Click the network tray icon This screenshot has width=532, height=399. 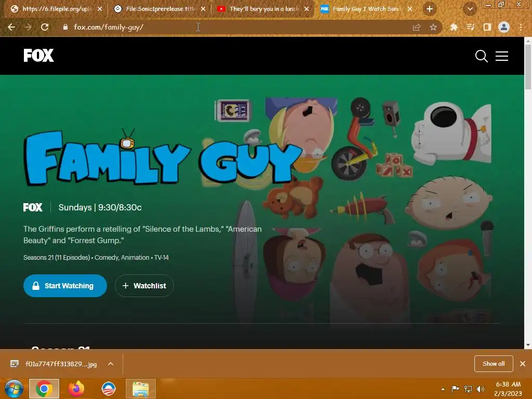pos(468,389)
